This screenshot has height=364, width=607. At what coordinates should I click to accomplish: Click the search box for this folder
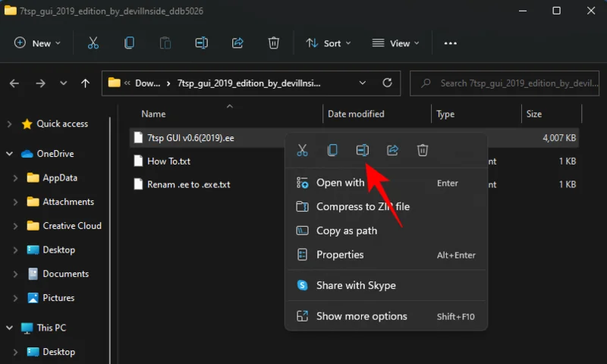[x=508, y=83]
